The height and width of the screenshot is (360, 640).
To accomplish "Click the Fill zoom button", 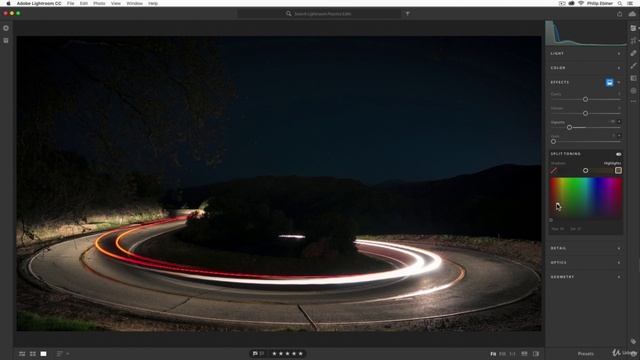I will [502, 354].
